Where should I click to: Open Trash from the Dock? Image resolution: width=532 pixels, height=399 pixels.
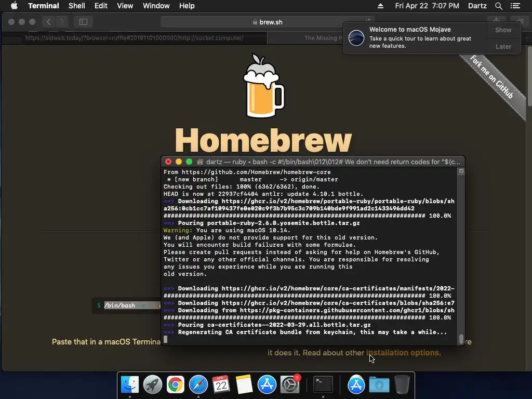click(402, 384)
